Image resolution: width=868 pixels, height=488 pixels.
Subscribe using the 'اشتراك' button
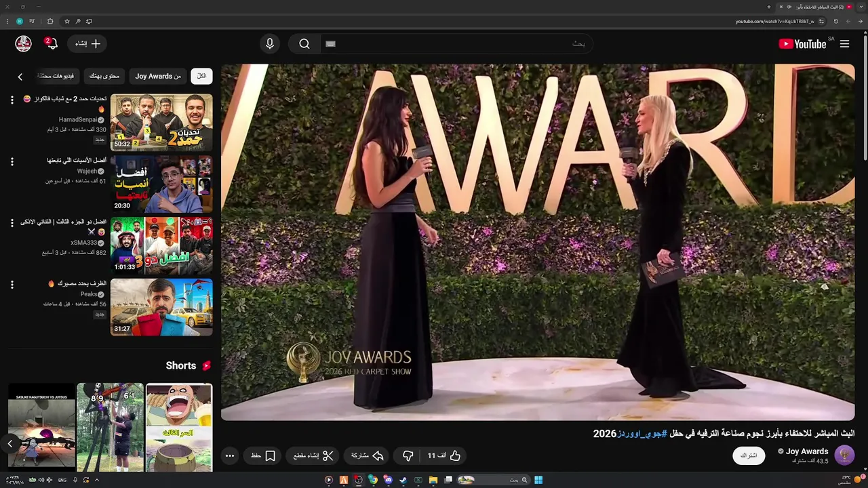coord(749,455)
